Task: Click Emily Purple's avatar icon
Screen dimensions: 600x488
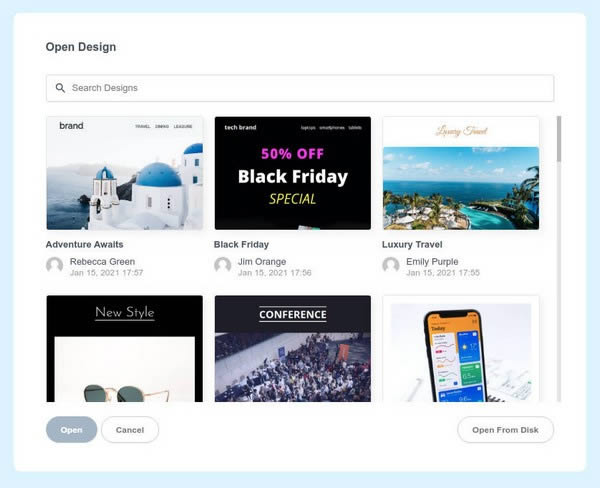Action: click(x=391, y=264)
